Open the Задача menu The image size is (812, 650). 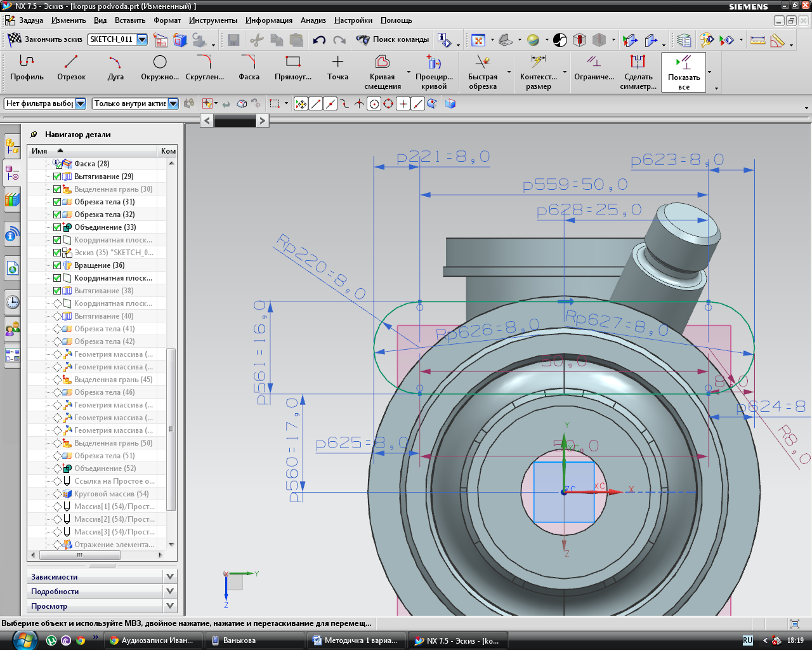[x=31, y=20]
